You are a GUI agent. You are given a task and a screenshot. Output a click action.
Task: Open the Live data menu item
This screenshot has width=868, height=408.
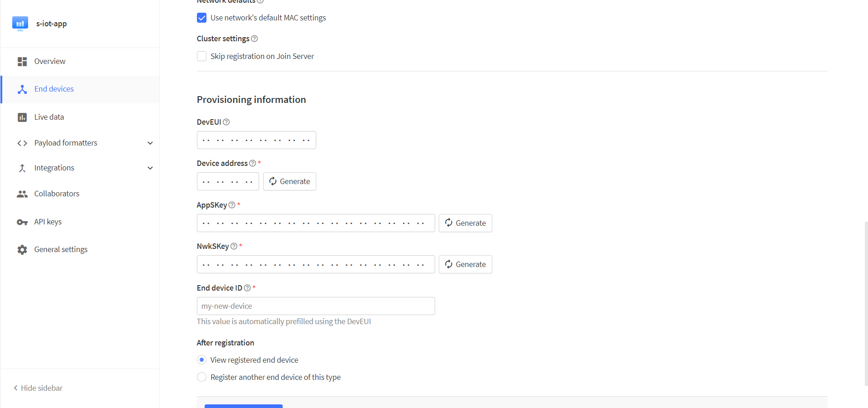[49, 117]
